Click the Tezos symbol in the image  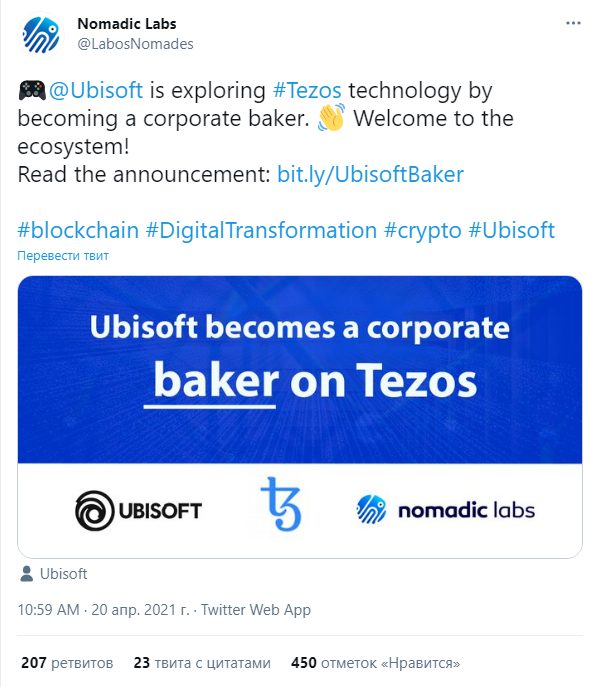[x=281, y=504]
